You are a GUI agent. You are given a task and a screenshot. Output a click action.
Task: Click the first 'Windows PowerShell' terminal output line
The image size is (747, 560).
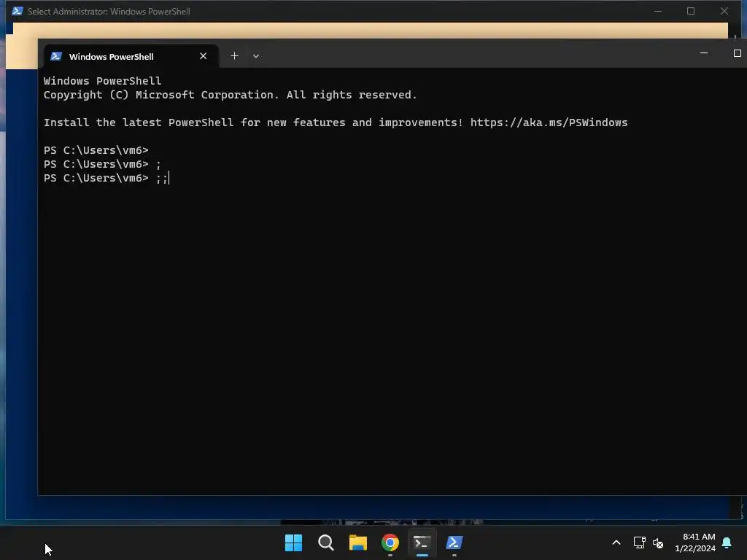(102, 81)
